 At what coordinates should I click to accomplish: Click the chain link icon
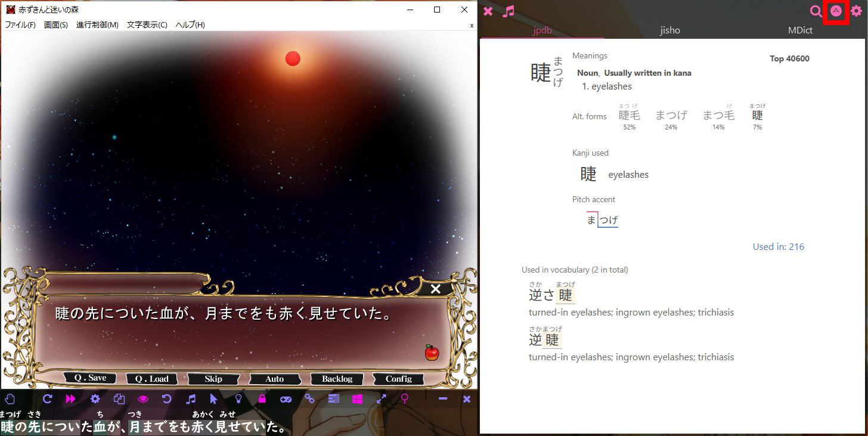[x=309, y=399]
